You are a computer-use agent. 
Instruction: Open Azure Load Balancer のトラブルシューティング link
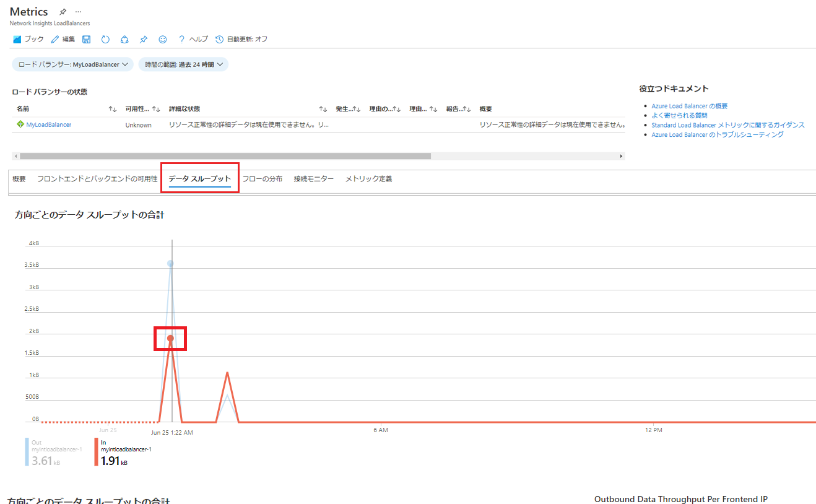718,134
